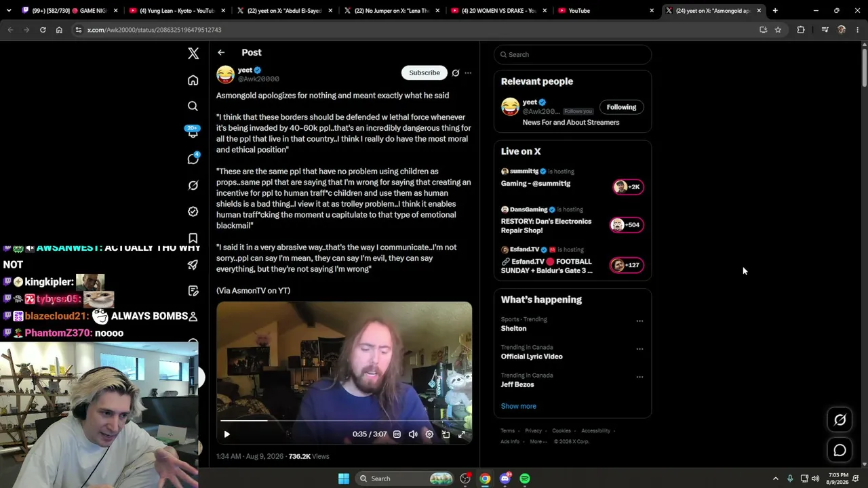Reload the current page

(x=43, y=30)
